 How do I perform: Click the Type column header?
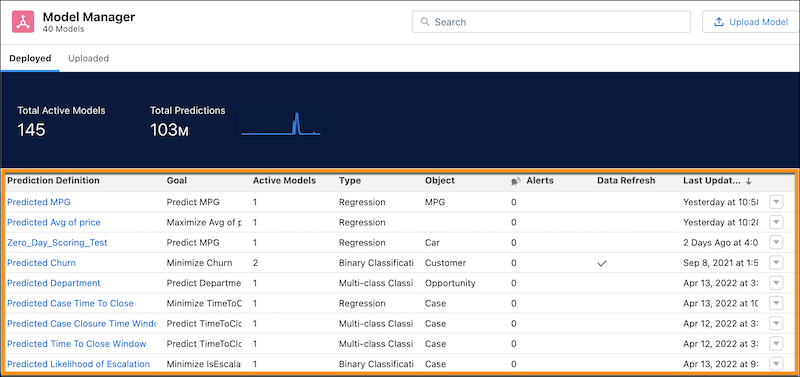[x=349, y=181]
